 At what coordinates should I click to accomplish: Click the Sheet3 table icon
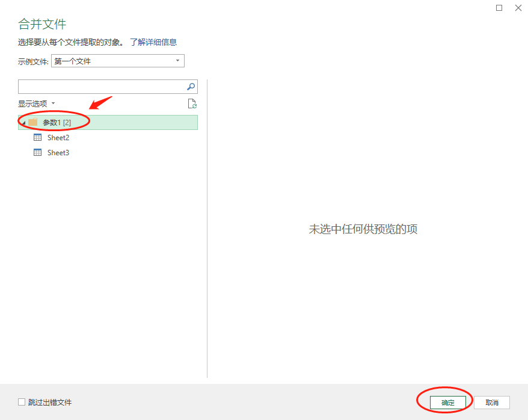pyautogui.click(x=37, y=153)
